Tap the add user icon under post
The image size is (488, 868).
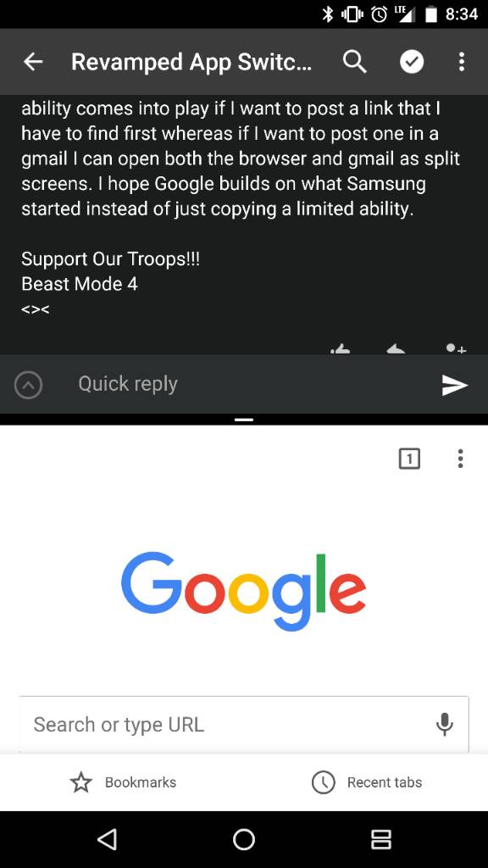[456, 348]
